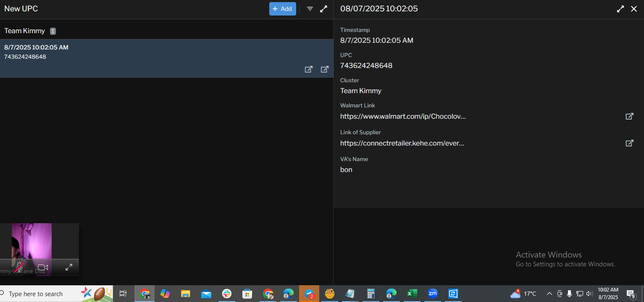Click the first open-link icon in the record row
This screenshot has width=644, height=302.
(308, 69)
